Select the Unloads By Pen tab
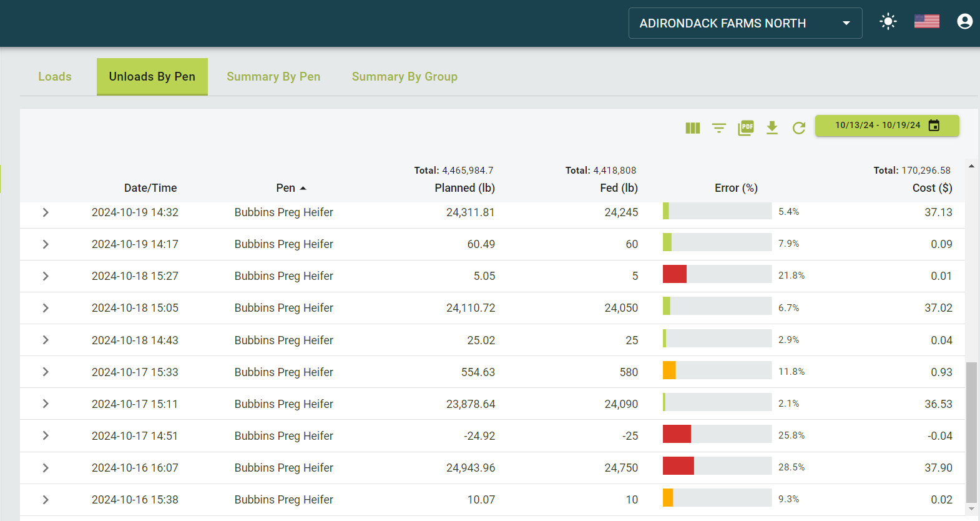The width and height of the screenshot is (980, 521). (x=152, y=77)
